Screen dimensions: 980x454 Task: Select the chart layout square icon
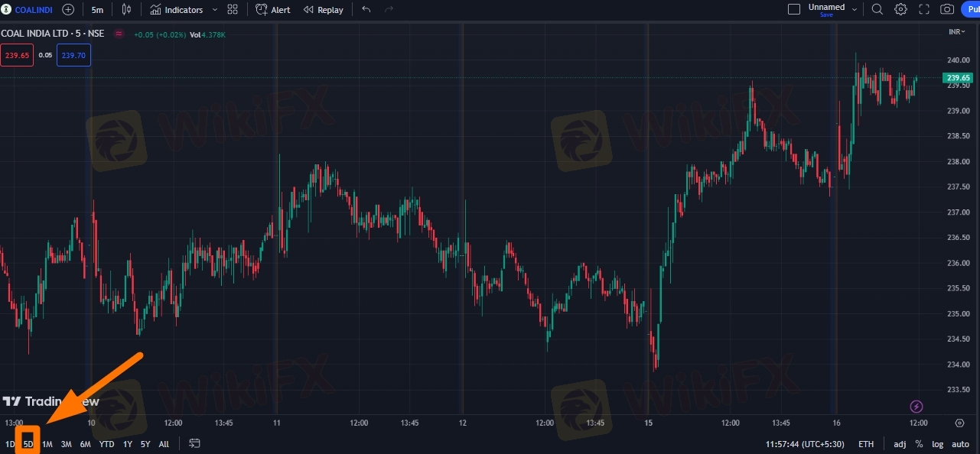click(794, 9)
